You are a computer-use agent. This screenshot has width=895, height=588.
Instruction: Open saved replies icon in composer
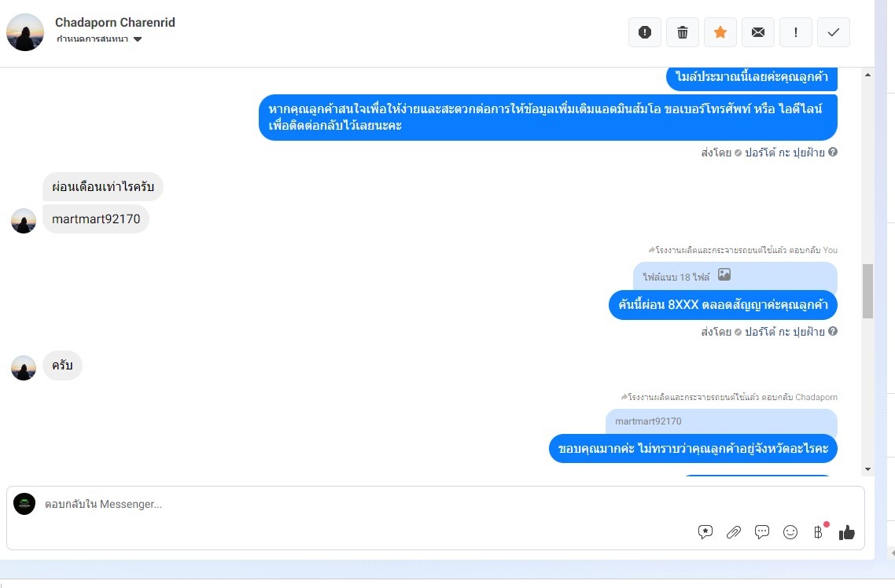(x=705, y=532)
